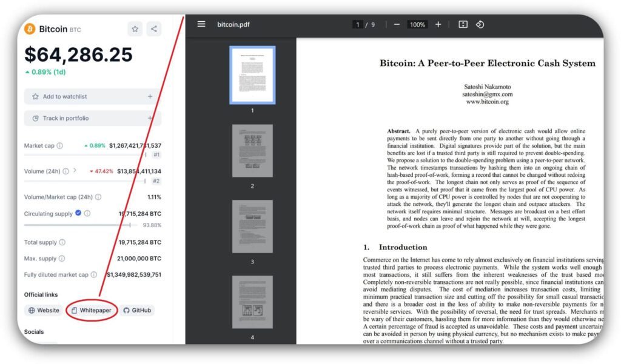This screenshot has height=364, width=621.
Task: Open the Whitepaper link
Action: pos(92,310)
